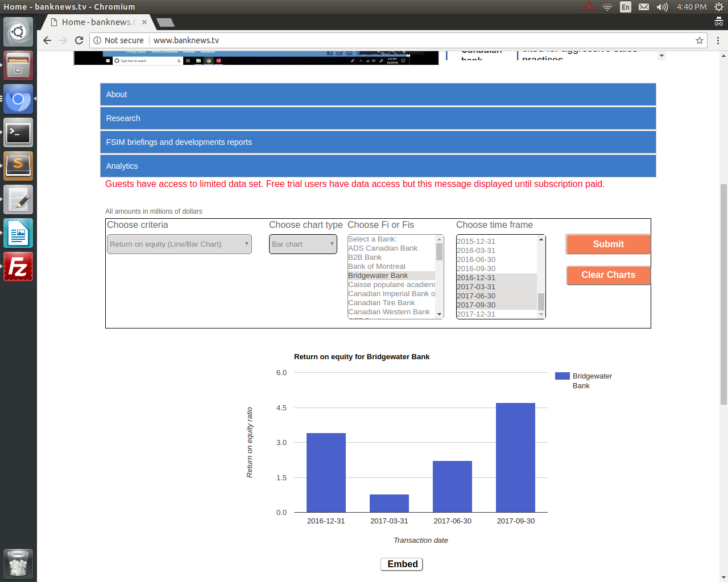The height and width of the screenshot is (582, 728).
Task: Open Return on equity criteria dropdown
Action: coord(179,244)
